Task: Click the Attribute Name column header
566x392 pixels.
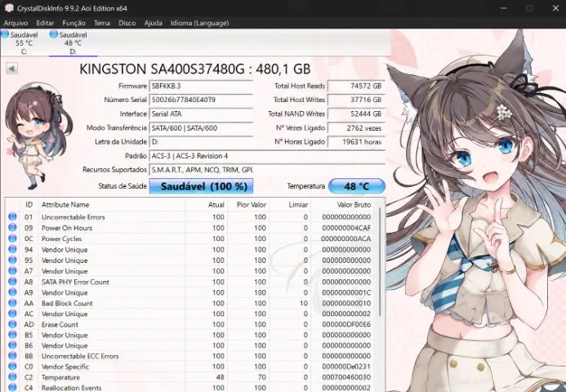Action: coord(112,205)
